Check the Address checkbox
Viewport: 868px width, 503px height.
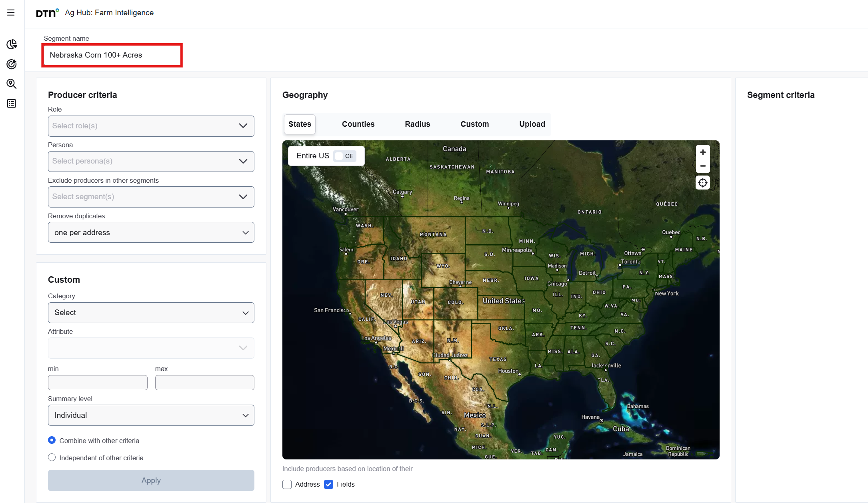[287, 484]
